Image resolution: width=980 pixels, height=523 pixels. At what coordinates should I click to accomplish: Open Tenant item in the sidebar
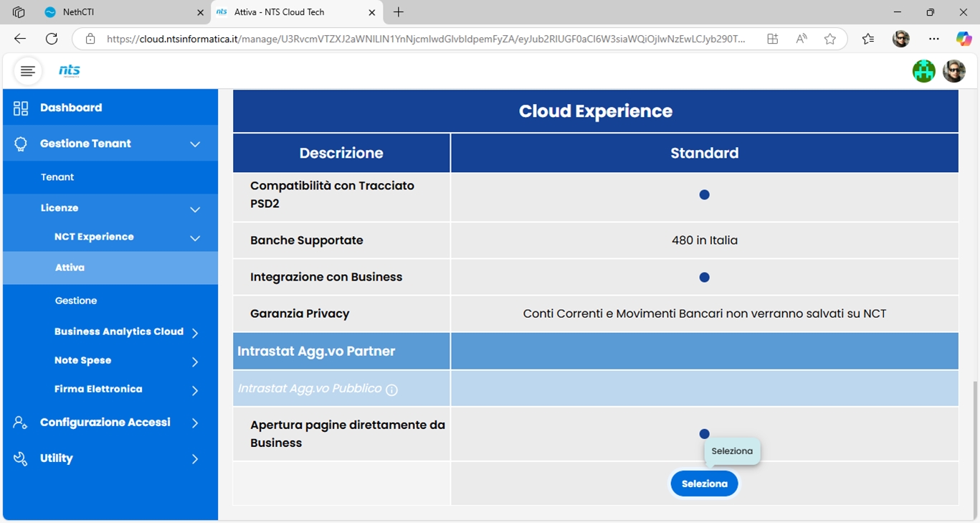(x=57, y=177)
